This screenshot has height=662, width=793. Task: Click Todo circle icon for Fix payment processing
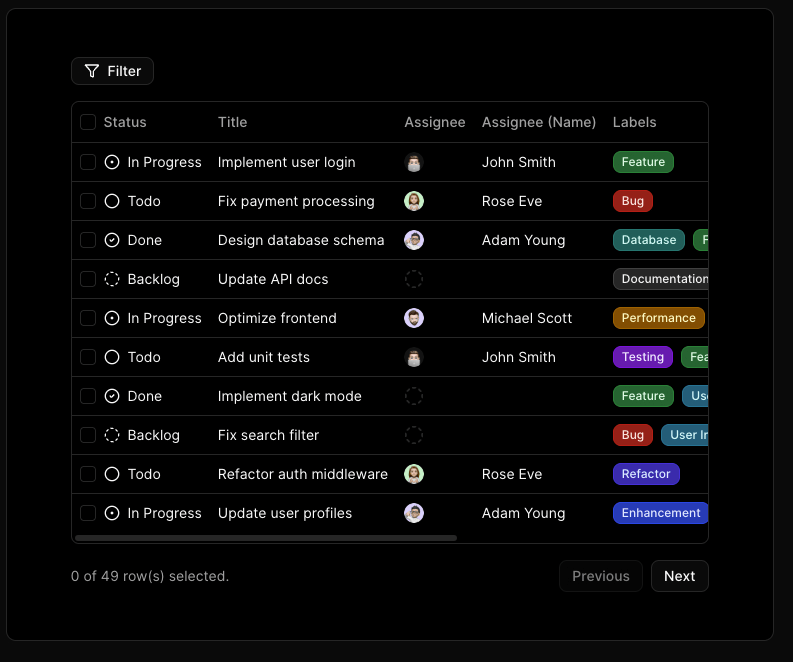pos(112,201)
